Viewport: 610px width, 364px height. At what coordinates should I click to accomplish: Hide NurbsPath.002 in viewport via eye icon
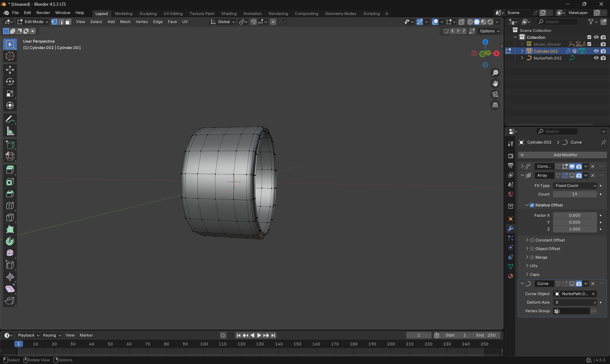596,58
